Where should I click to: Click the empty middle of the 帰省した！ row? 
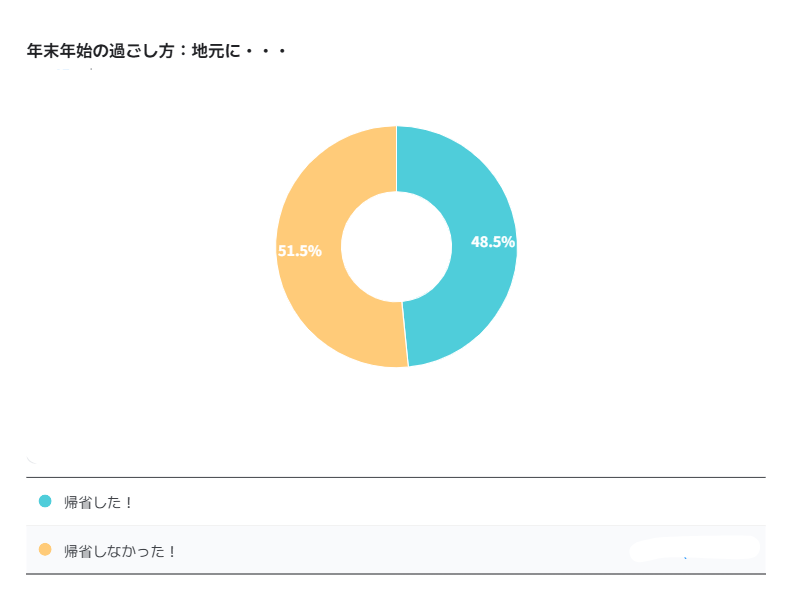[x=400, y=502]
